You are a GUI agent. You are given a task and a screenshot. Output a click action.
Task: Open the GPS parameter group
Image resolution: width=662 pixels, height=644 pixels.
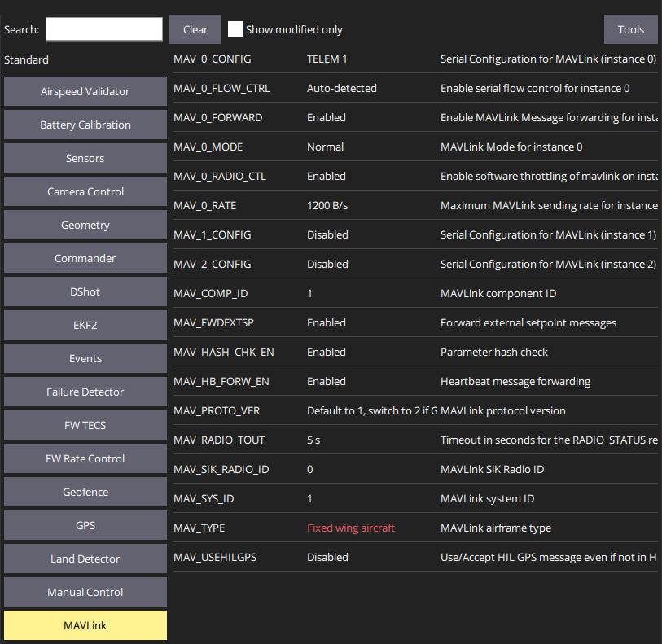[x=85, y=526]
